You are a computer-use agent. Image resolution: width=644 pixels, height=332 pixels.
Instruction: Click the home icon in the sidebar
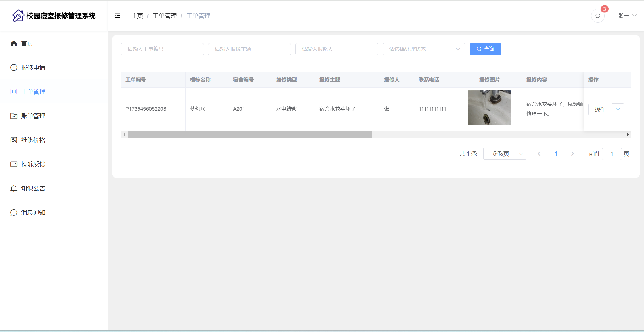point(14,43)
